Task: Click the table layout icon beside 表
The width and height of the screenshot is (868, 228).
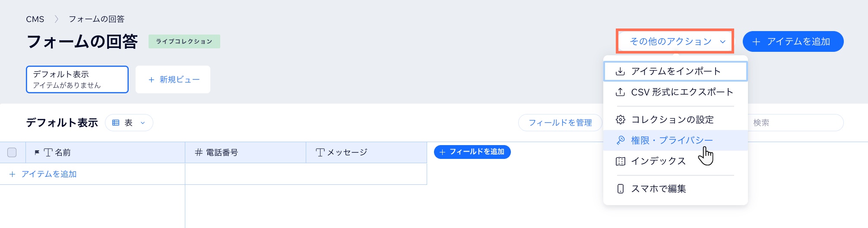Action: tap(116, 123)
